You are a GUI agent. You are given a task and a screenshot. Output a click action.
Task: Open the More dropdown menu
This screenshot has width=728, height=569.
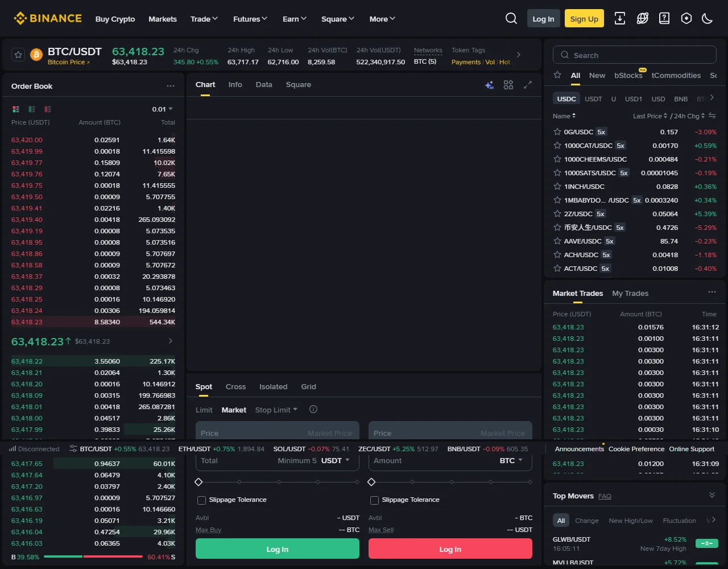point(382,19)
